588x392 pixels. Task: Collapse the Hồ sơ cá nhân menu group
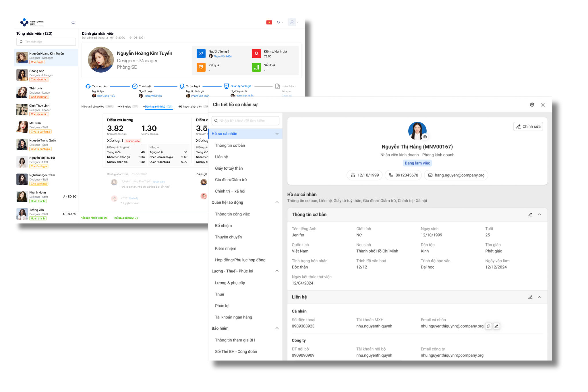coord(277,134)
